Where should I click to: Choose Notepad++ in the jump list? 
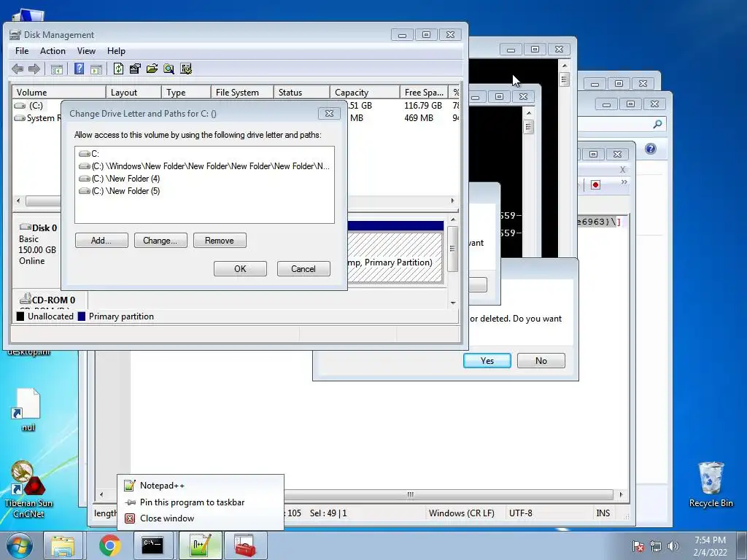coord(200,486)
